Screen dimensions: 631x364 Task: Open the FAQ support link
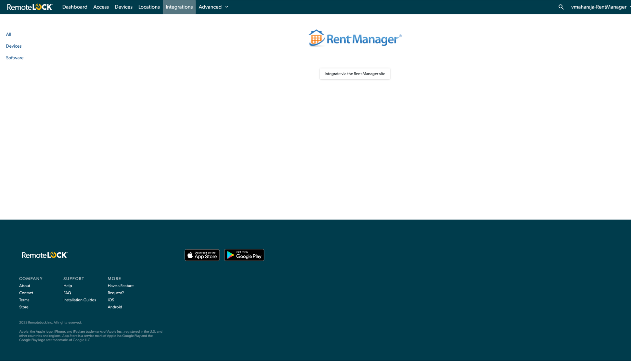click(x=67, y=293)
